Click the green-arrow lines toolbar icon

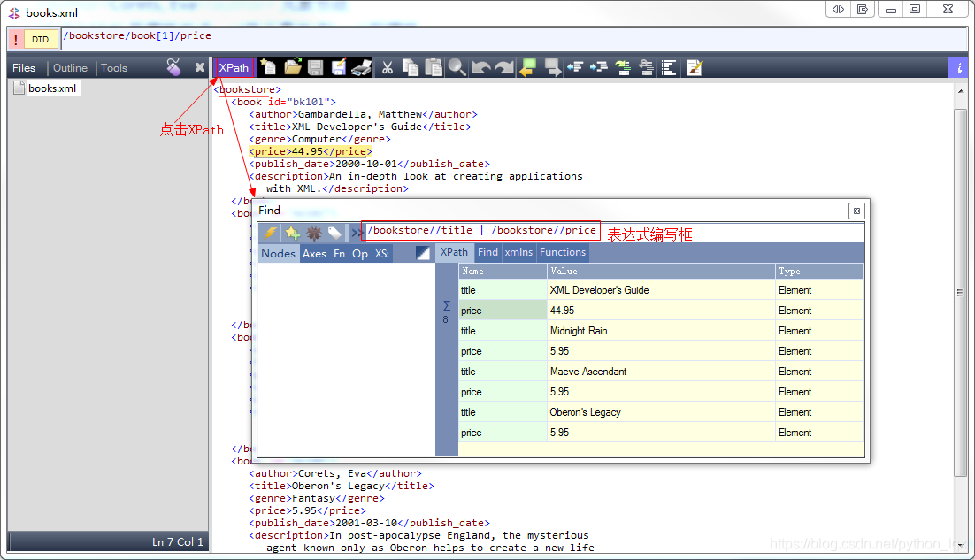pyautogui.click(x=623, y=68)
